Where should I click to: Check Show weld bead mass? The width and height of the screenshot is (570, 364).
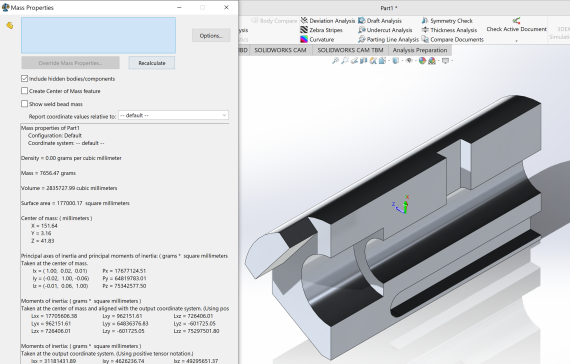(x=24, y=104)
